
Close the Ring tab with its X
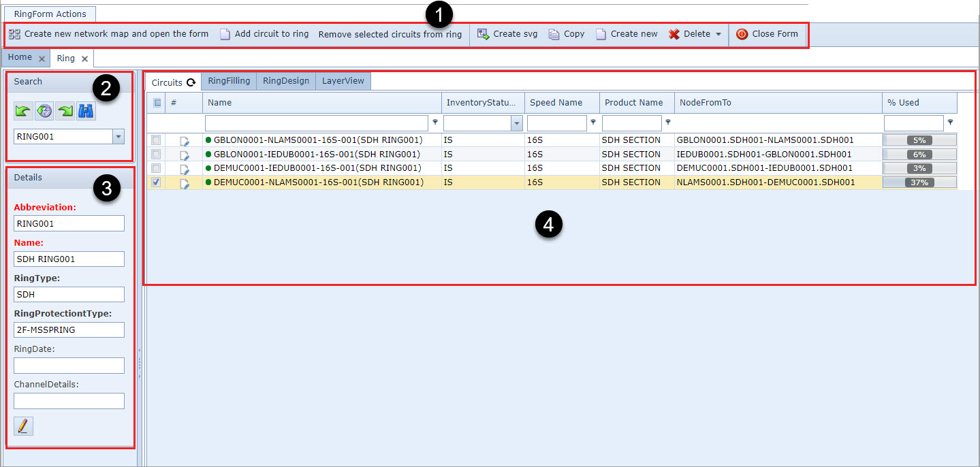(x=84, y=59)
